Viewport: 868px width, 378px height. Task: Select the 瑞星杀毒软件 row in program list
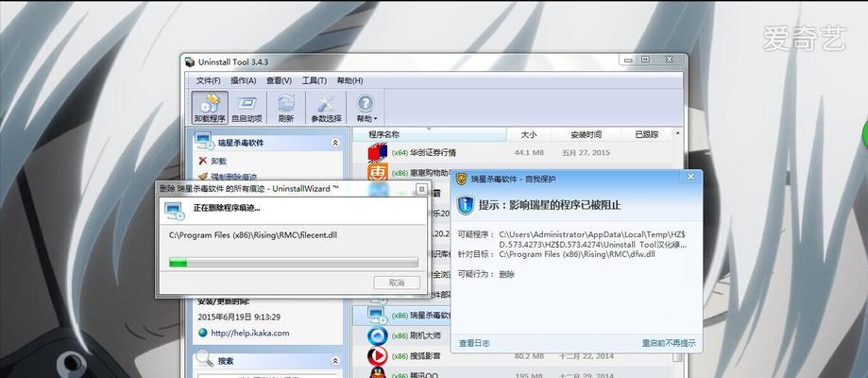click(402, 315)
